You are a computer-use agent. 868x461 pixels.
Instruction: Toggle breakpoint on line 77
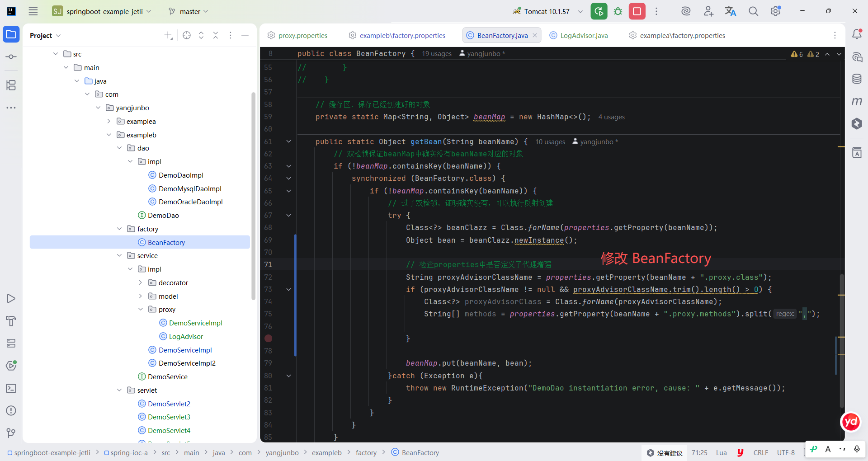click(x=268, y=338)
